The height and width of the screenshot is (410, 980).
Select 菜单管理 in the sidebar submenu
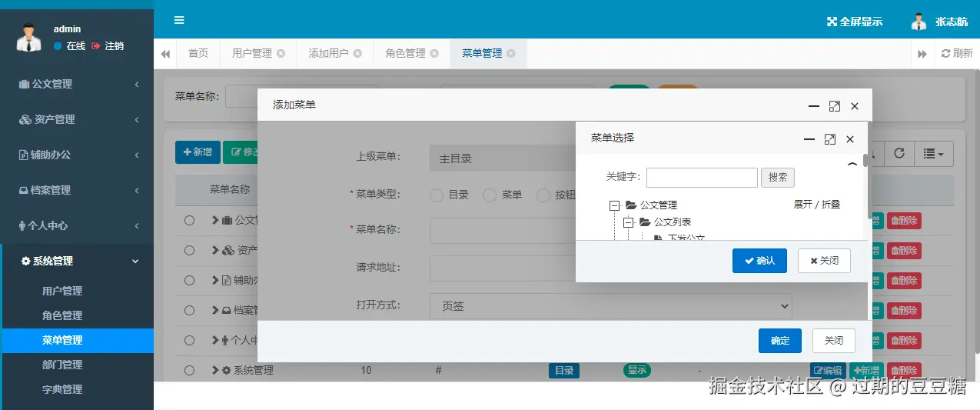click(x=77, y=340)
